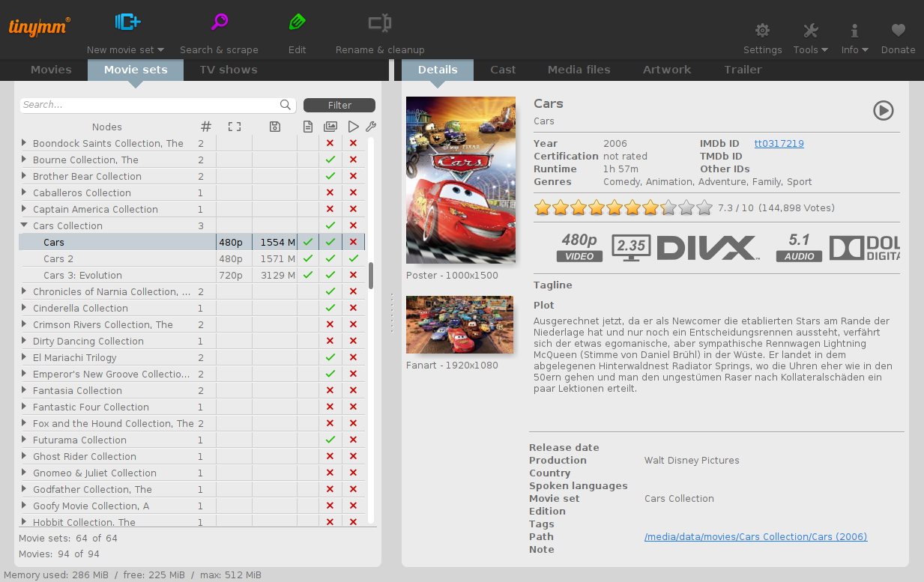924x582 pixels.
Task: Switch to the Movies tab
Action: 51,70
